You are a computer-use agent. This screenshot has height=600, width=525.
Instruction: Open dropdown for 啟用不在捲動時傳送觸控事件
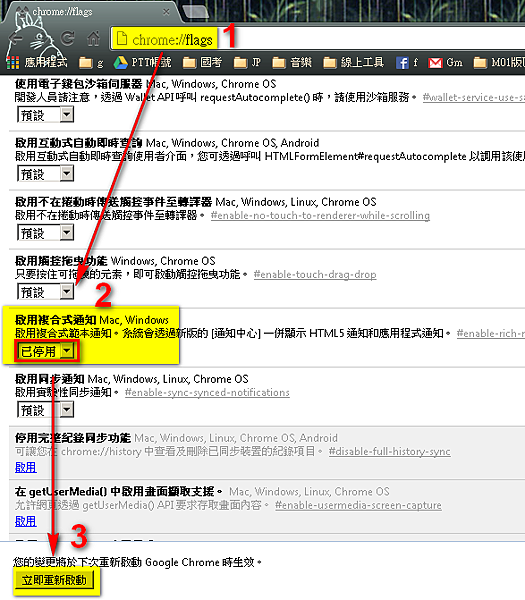click(x=45, y=233)
